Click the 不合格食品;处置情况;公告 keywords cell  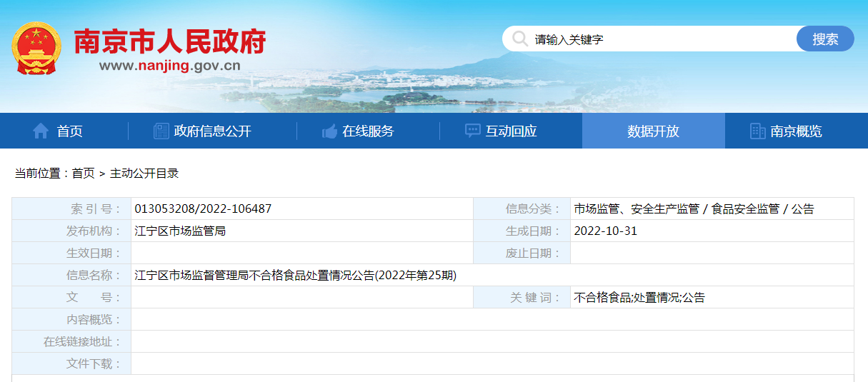coord(639,298)
